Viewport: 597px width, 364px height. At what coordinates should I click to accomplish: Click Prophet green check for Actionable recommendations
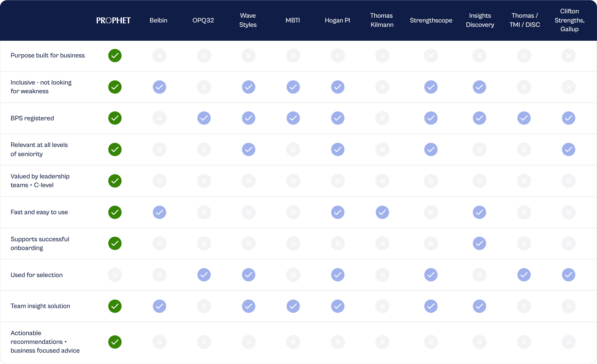(115, 342)
